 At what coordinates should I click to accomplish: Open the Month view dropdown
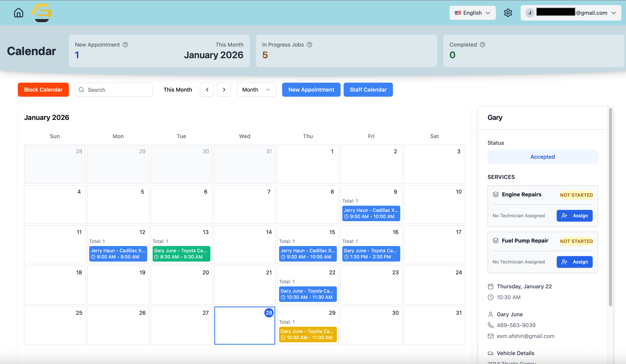pyautogui.click(x=256, y=90)
